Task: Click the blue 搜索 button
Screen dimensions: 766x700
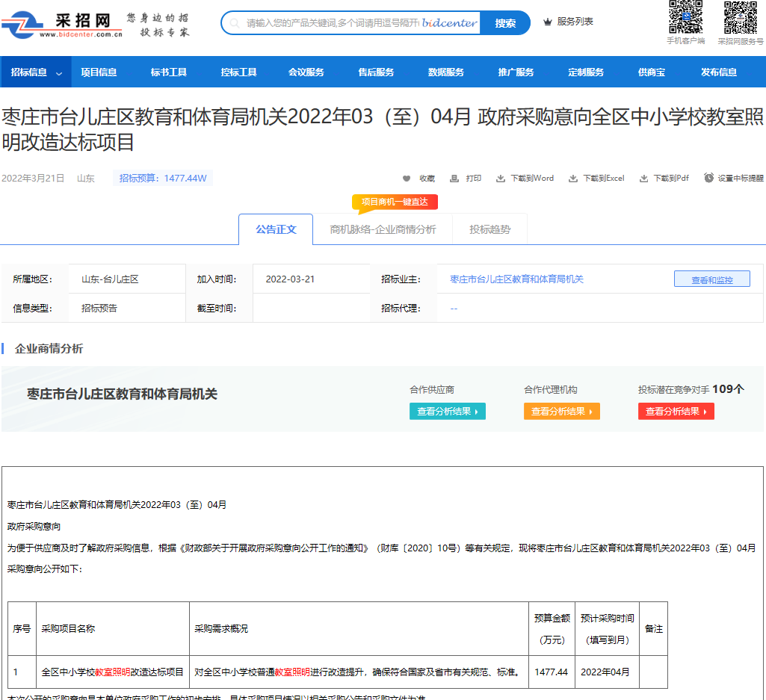Action: [x=505, y=23]
